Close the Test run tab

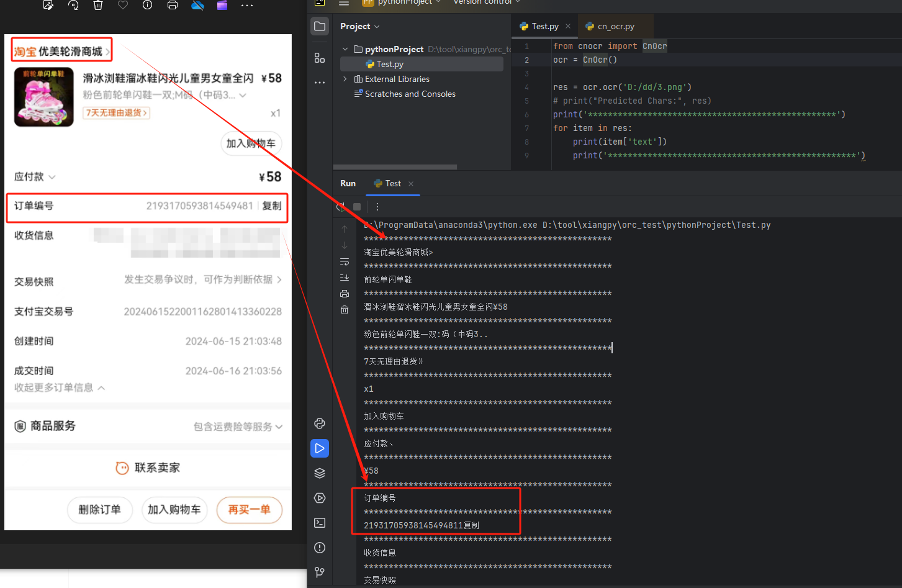pyautogui.click(x=411, y=184)
